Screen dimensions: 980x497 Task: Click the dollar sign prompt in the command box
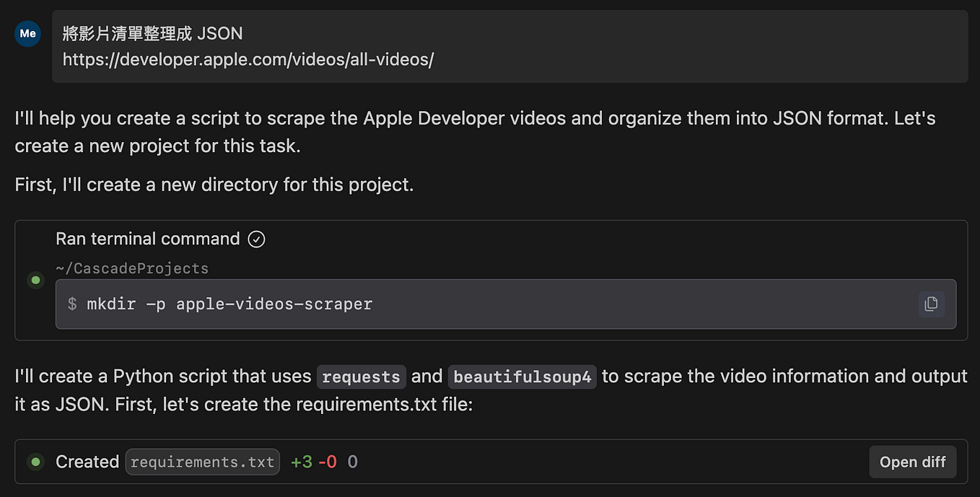click(72, 304)
